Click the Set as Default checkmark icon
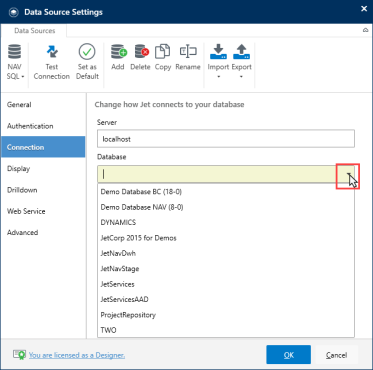The image size is (373, 370). tap(87, 52)
